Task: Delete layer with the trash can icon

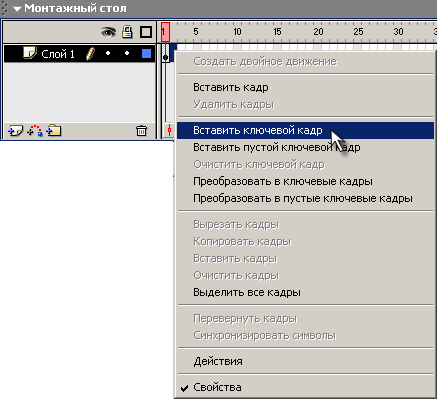Action: [141, 130]
